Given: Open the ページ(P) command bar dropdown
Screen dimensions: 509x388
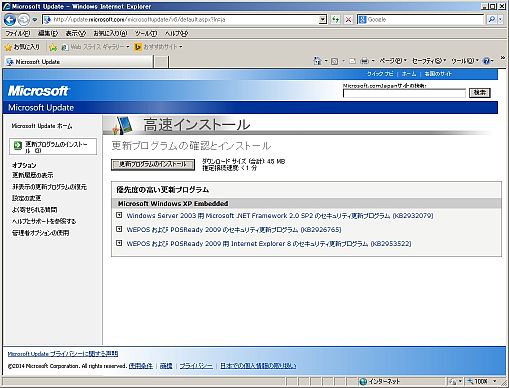Looking at the screenshot, I should (x=393, y=61).
